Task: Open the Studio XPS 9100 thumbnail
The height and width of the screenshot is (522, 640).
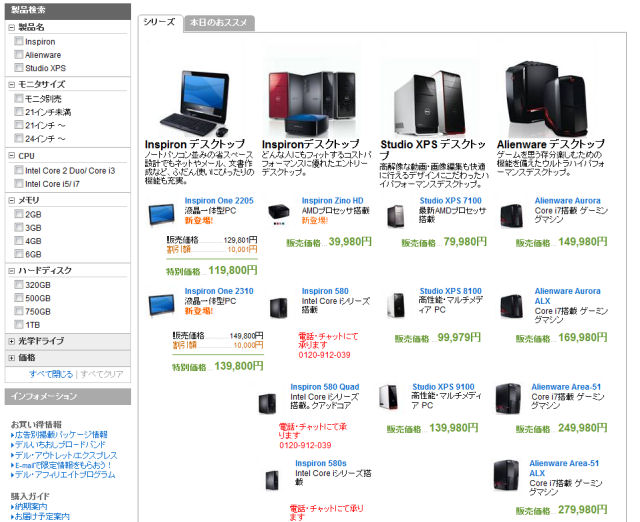Action: 388,397
